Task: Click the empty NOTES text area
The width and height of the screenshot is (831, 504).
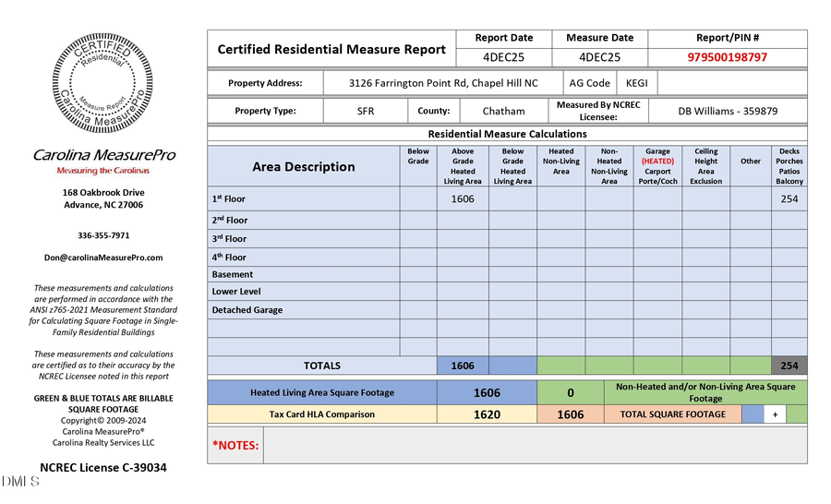Action: click(535, 446)
